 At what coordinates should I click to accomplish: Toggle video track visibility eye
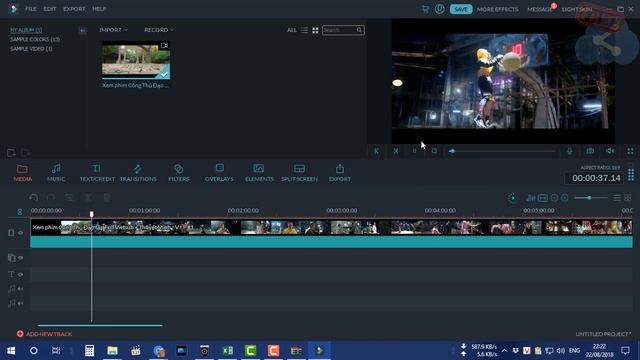(20, 233)
